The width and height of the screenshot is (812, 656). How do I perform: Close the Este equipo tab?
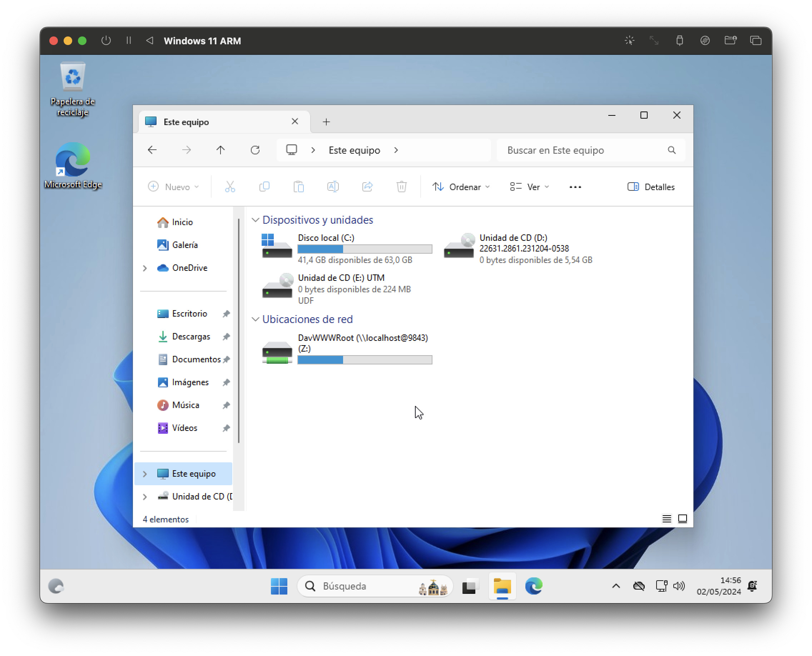(x=295, y=121)
